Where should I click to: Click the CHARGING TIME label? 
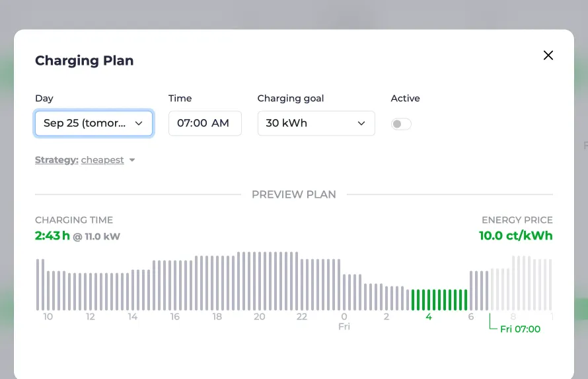click(74, 220)
